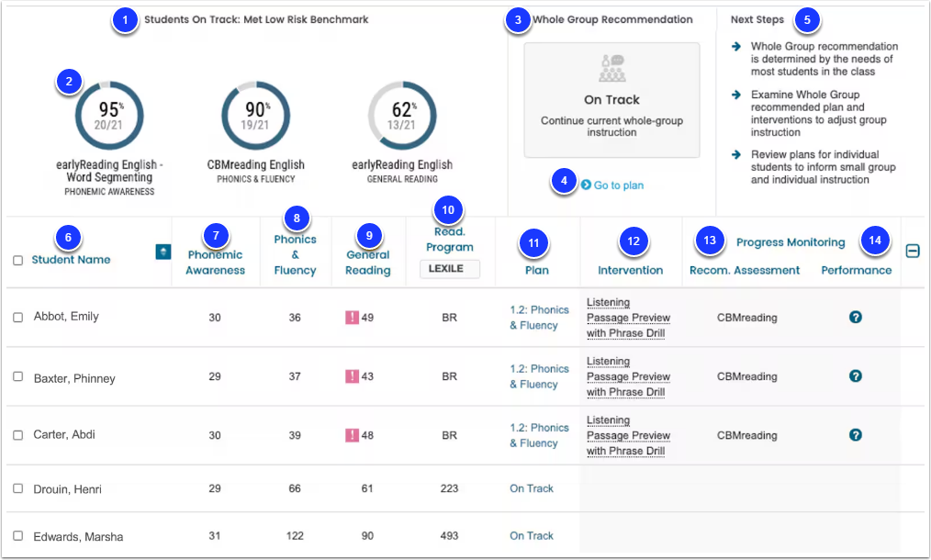Check the box for Drouin, Henri
Image resolution: width=931 pixels, height=560 pixels.
(17, 488)
